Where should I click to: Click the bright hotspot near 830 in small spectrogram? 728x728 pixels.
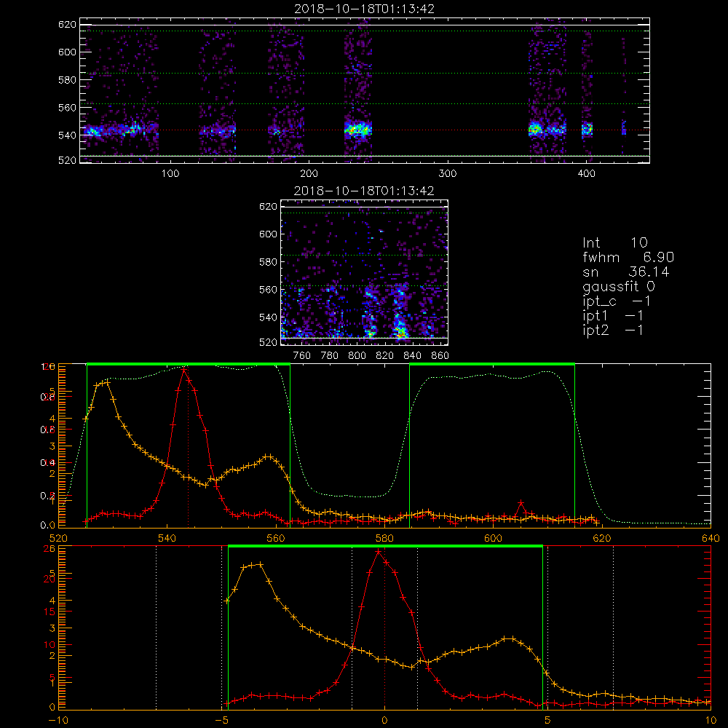coord(400,331)
